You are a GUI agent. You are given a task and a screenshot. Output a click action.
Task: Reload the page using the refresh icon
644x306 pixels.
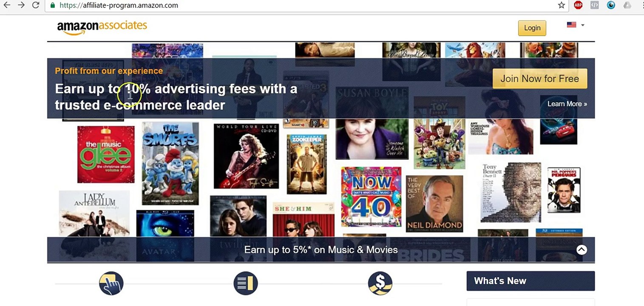click(36, 5)
